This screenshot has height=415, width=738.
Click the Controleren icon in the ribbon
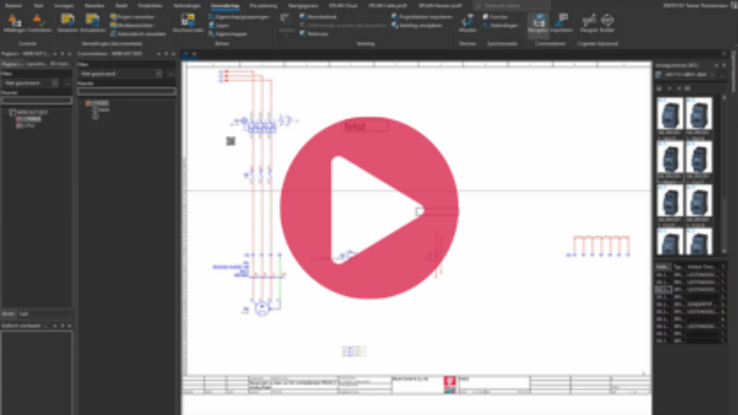38,23
